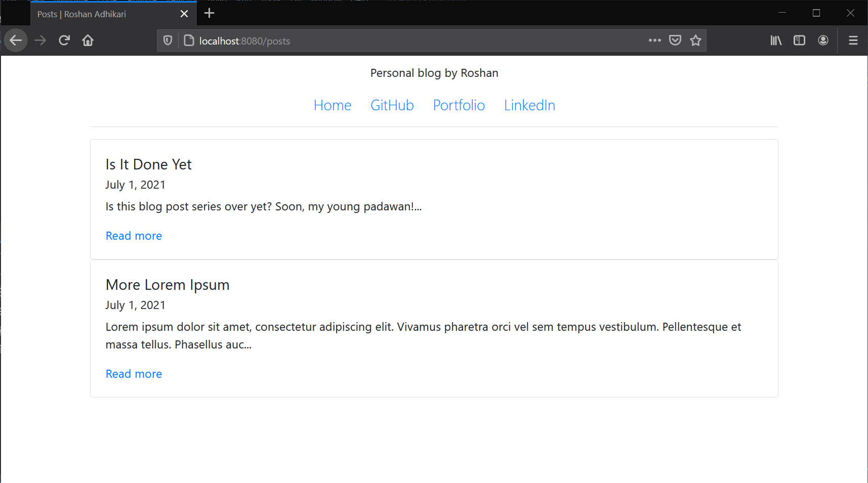This screenshot has height=483, width=868.
Task: Click the "Is It Done Yet" post title
Action: point(149,164)
